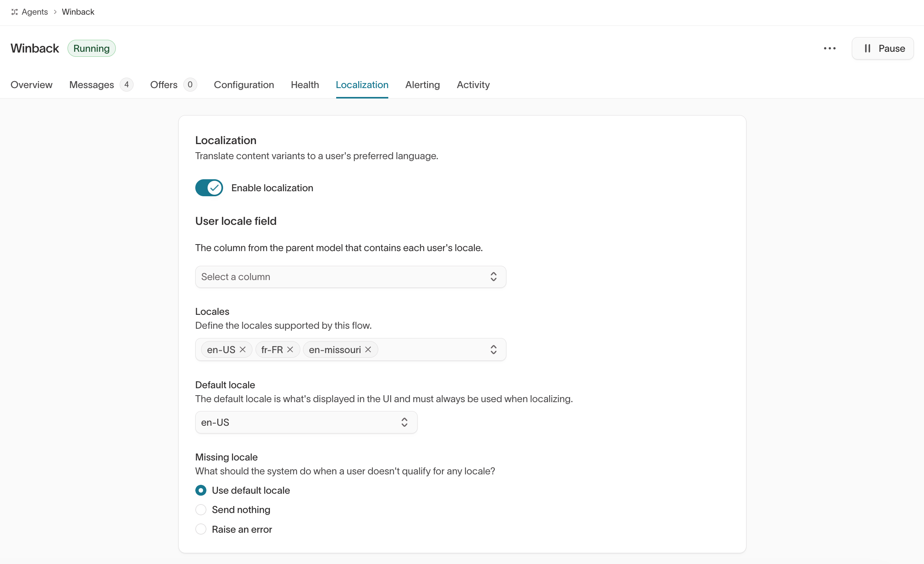The image size is (924, 564).
Task: Remove the fr-FR locale tag
Action: (290, 350)
